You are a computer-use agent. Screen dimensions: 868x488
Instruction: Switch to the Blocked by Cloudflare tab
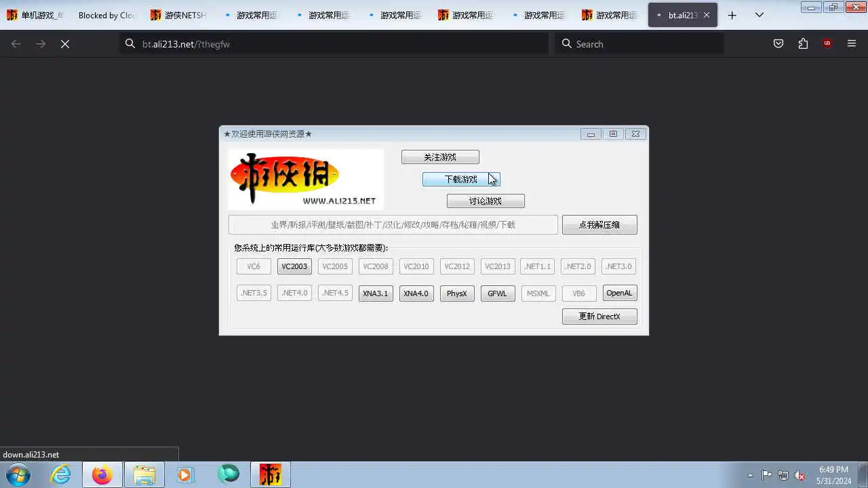pos(106,15)
